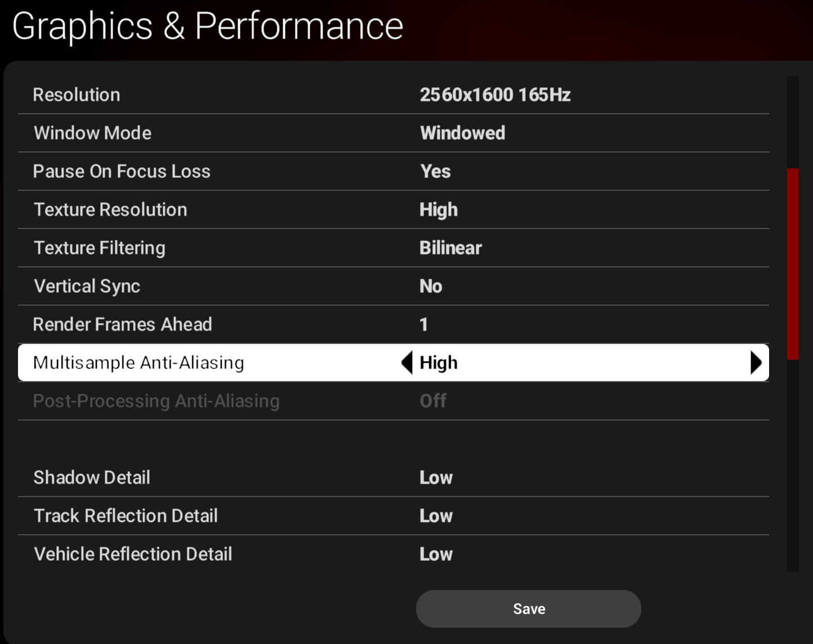Click right arrow on Multisample Anti-Aliasing
Image resolution: width=813 pixels, height=644 pixels.
click(756, 363)
